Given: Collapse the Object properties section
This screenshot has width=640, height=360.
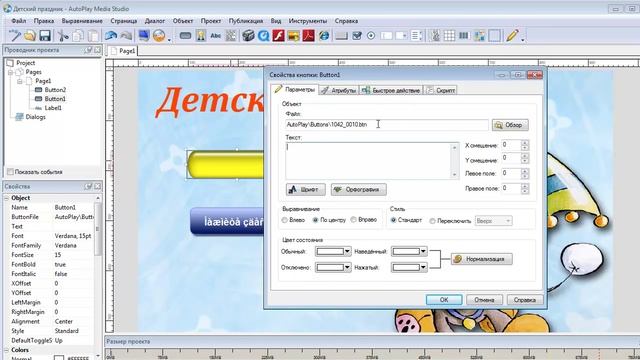Looking at the screenshot, I should tap(7, 198).
